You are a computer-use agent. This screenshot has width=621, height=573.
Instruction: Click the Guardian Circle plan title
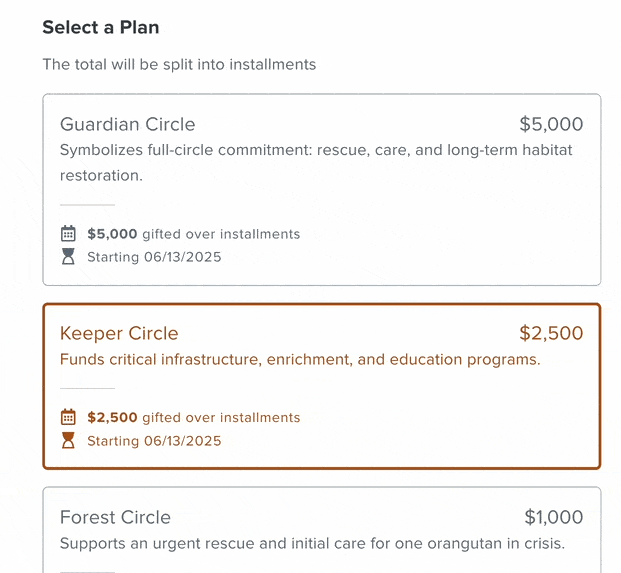pos(128,124)
